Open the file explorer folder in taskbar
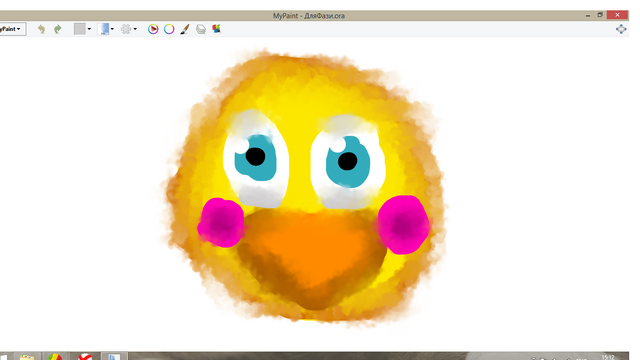 point(27,357)
